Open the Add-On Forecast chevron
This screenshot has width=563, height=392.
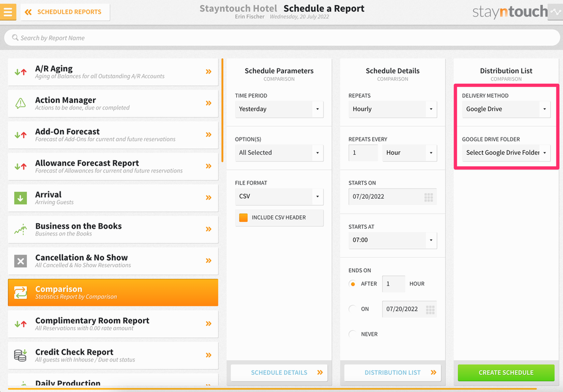click(209, 135)
